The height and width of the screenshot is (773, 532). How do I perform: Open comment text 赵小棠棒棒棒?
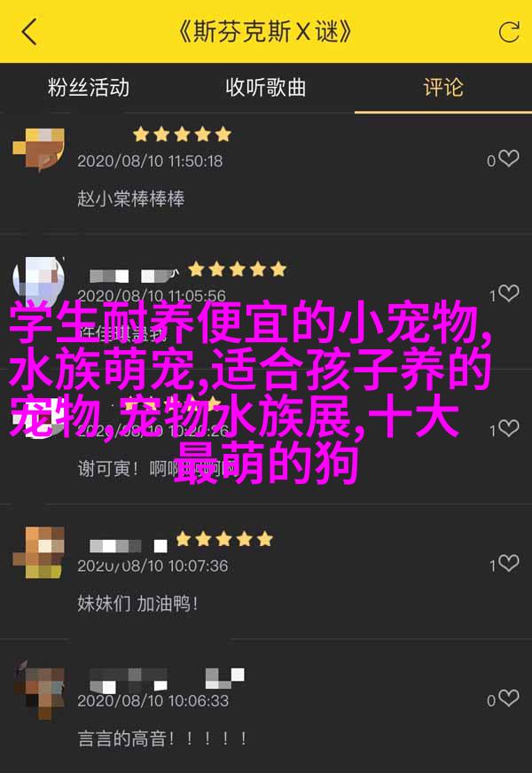[x=131, y=199]
